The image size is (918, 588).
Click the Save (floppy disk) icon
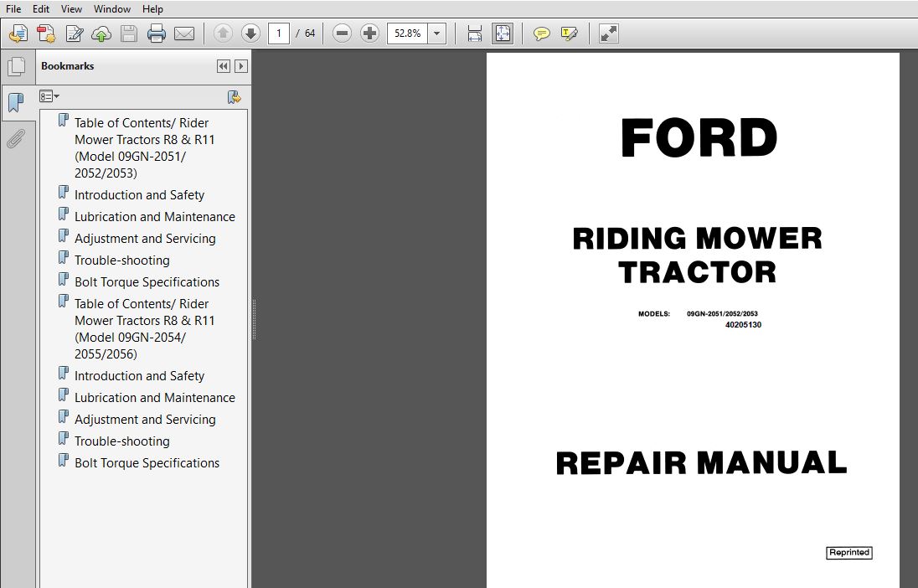[x=129, y=34]
